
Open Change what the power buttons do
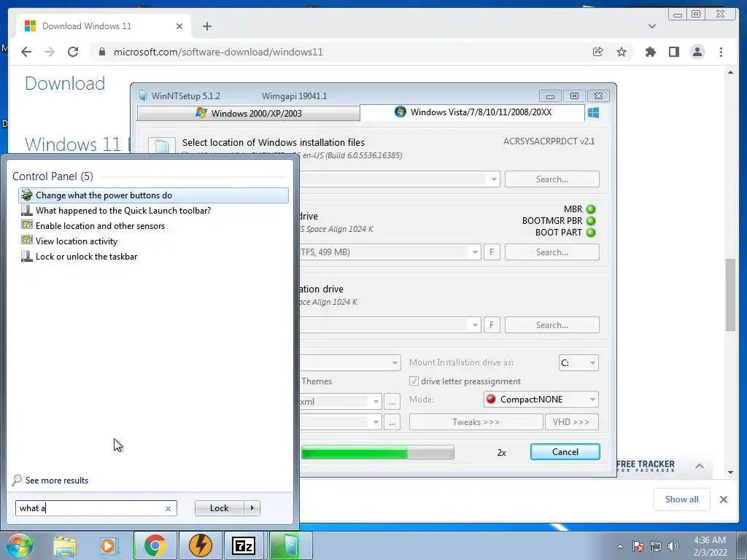point(153,195)
